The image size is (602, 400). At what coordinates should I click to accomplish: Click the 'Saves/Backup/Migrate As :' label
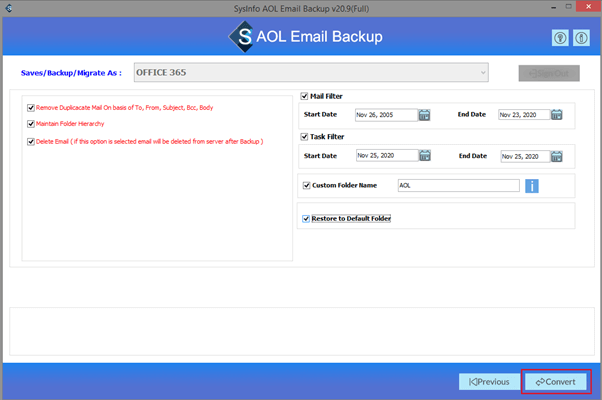click(x=71, y=73)
